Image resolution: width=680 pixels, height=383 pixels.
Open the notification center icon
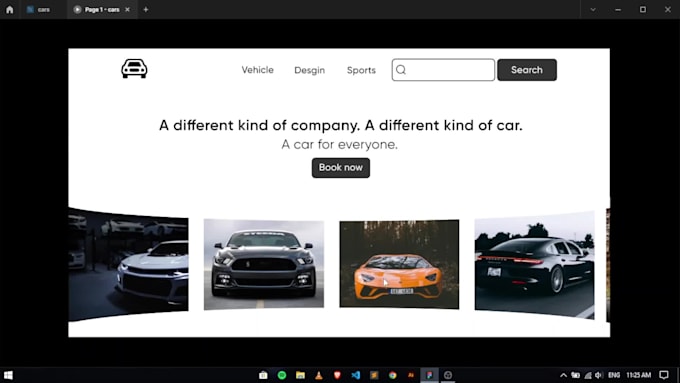click(x=664, y=375)
